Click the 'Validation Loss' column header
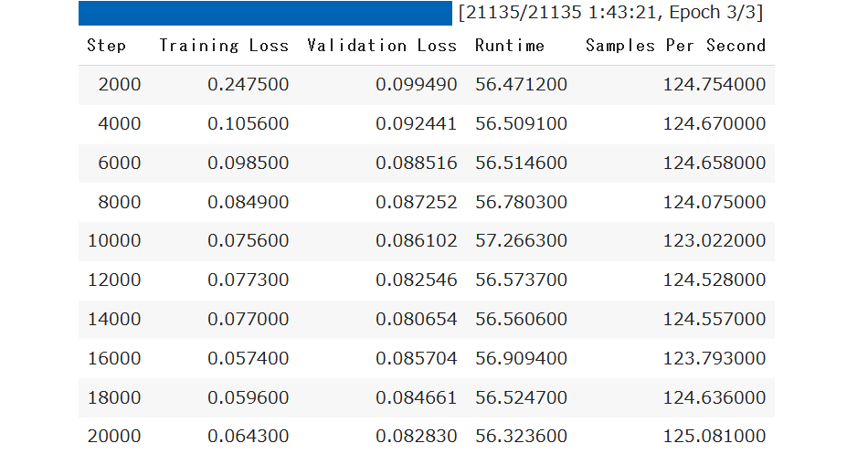This screenshot has width=868, height=454. point(382,46)
